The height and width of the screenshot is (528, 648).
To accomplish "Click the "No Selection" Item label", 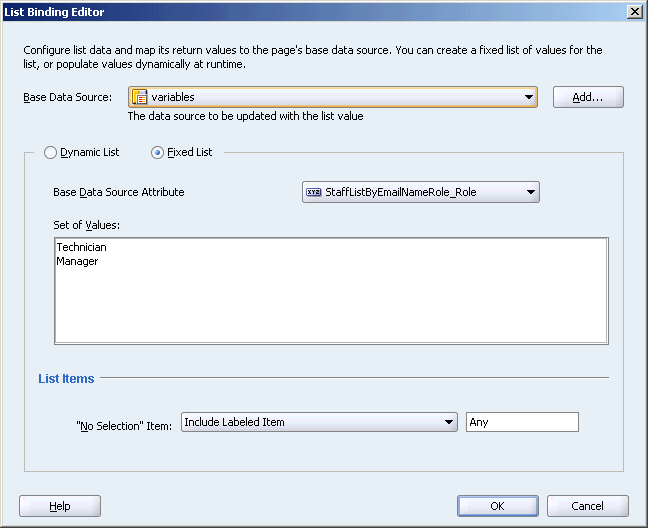I will [x=124, y=426].
